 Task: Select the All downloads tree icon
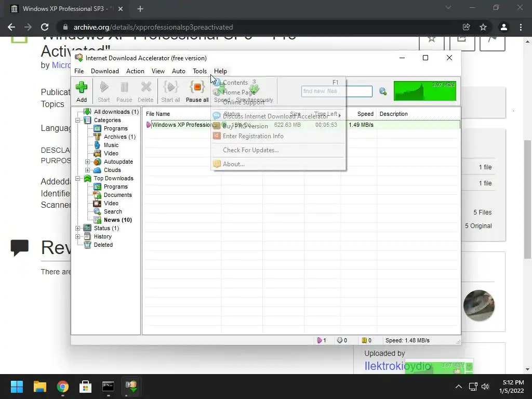pyautogui.click(x=87, y=112)
